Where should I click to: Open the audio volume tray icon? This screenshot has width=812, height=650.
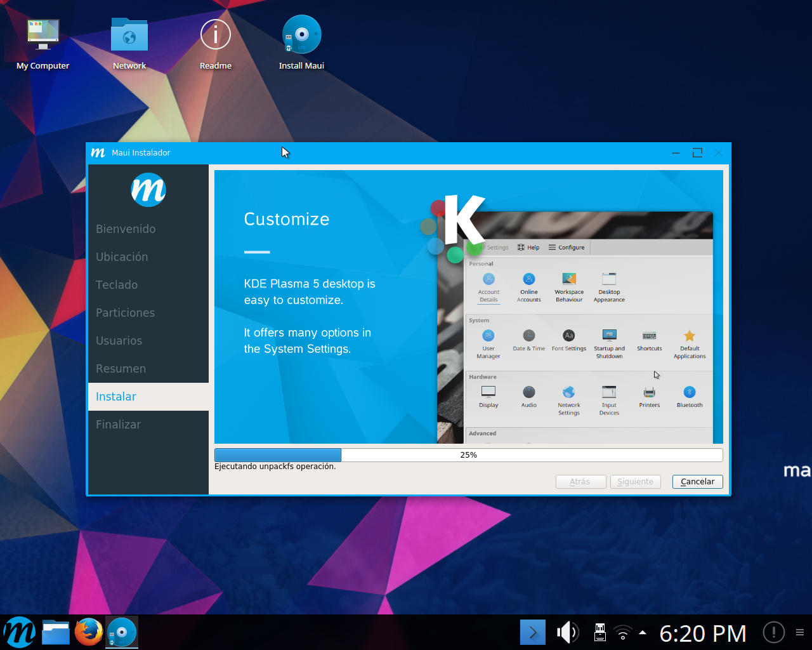pyautogui.click(x=567, y=632)
